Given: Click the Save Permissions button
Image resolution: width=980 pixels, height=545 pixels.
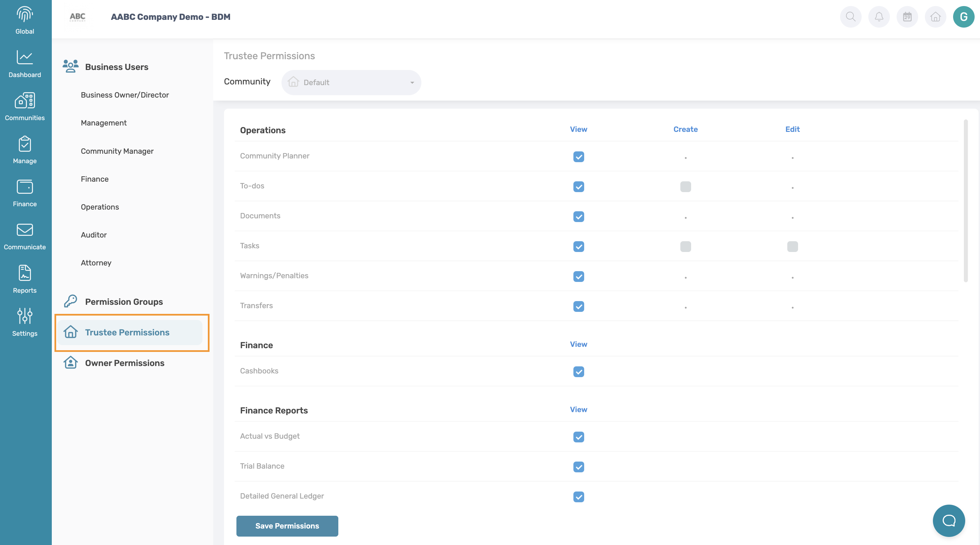Looking at the screenshot, I should click(x=287, y=526).
